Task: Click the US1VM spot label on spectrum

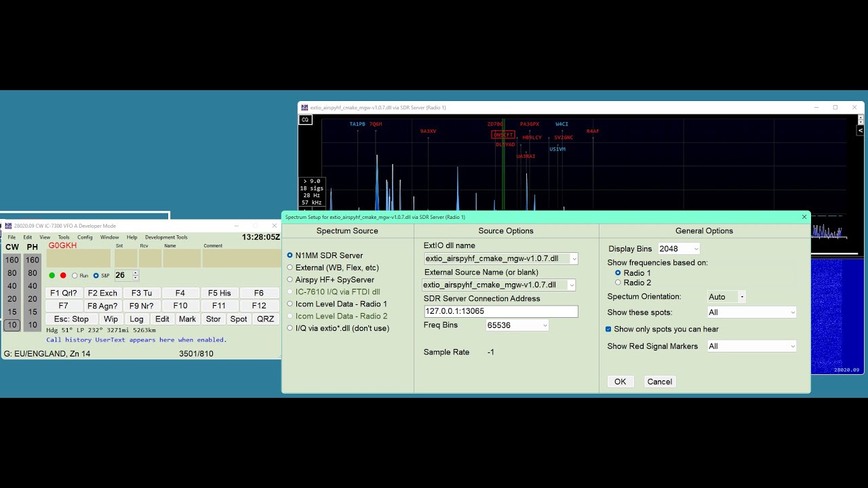Action: point(557,149)
